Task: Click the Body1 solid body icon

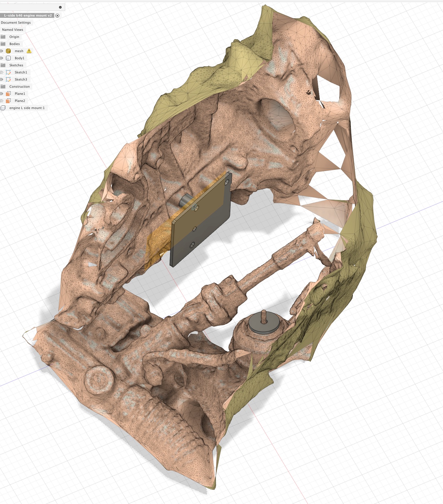Action: tap(8, 58)
